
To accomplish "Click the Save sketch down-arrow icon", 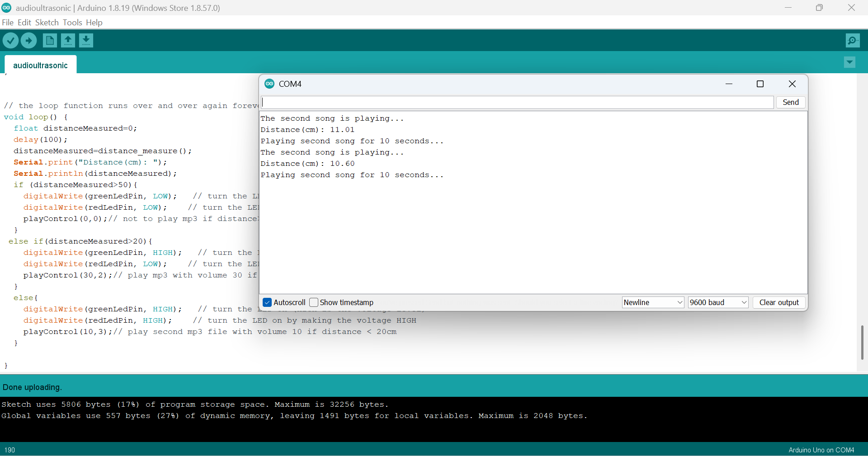I will coord(86,41).
